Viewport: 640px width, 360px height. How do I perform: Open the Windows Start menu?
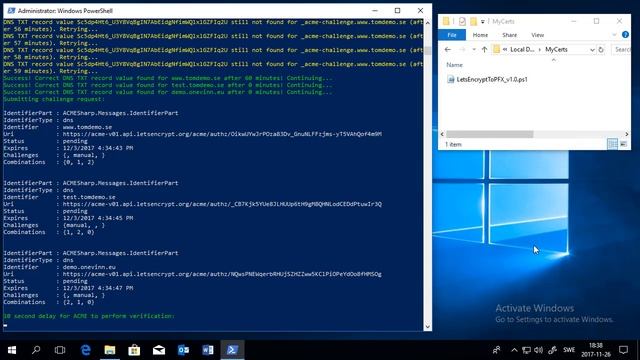pyautogui.click(x=12, y=350)
